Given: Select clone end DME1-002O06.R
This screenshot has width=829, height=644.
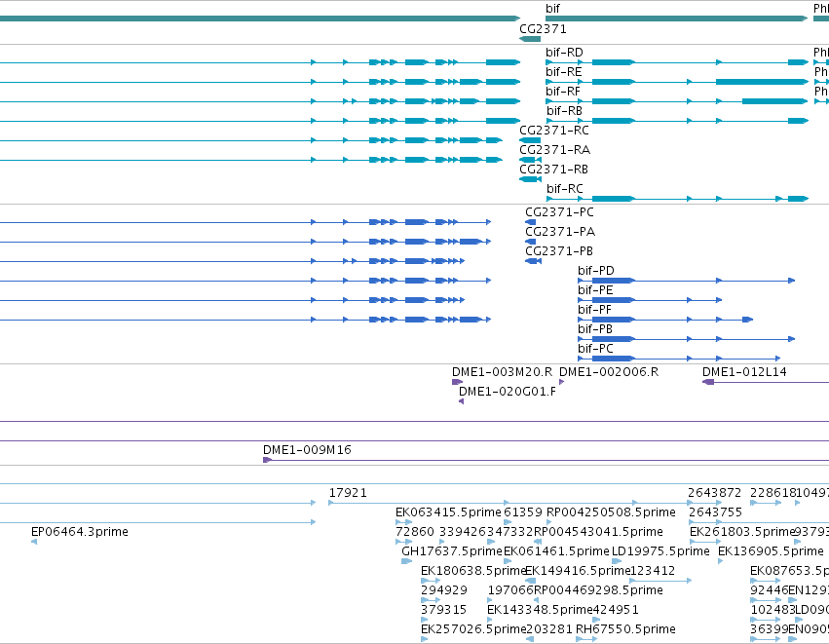Looking at the screenshot, I should point(609,372).
